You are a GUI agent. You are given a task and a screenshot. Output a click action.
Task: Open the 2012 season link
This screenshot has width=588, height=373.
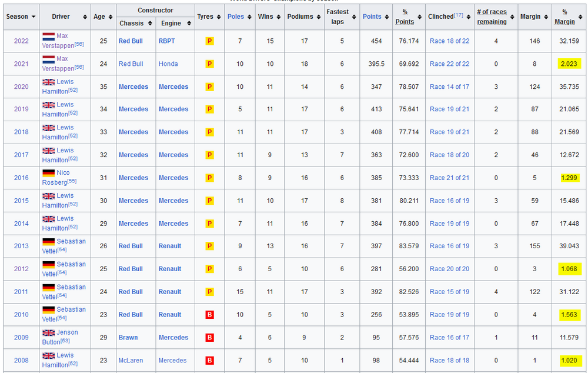(21, 269)
